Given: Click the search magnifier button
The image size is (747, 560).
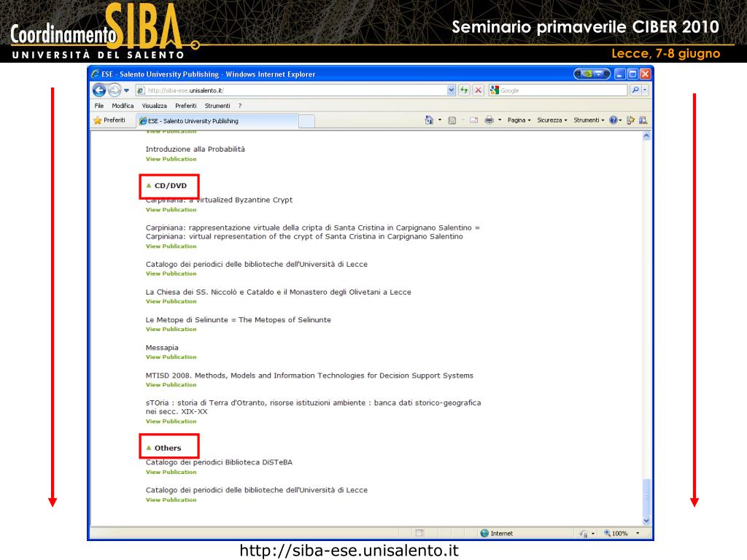Looking at the screenshot, I should 635,90.
